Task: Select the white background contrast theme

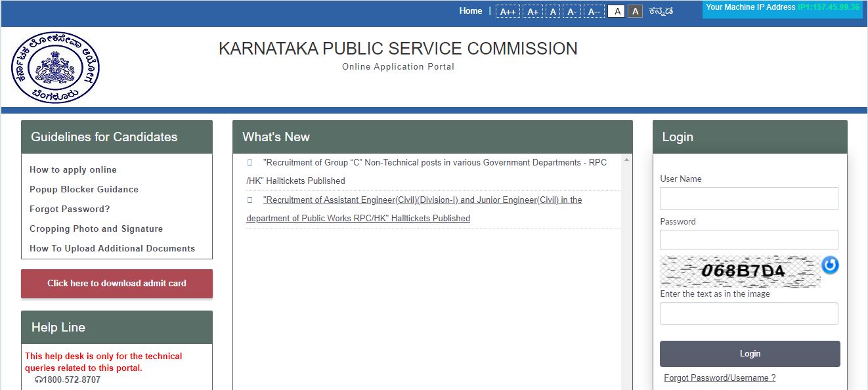Action: (x=616, y=11)
